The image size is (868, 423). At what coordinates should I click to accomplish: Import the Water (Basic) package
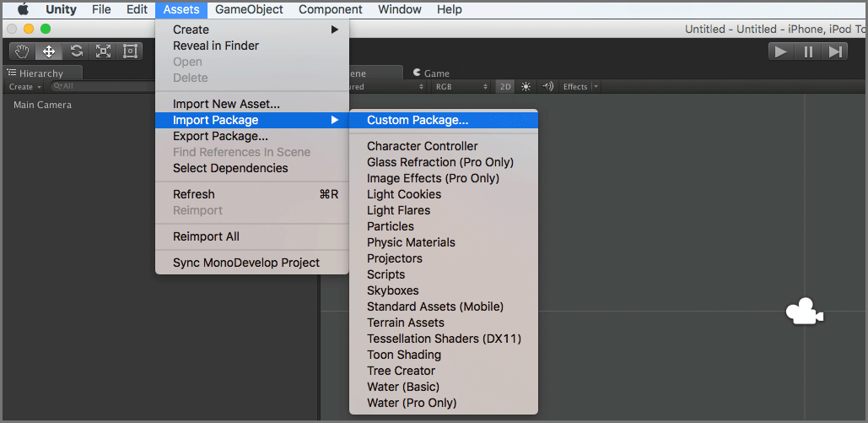click(x=444, y=387)
